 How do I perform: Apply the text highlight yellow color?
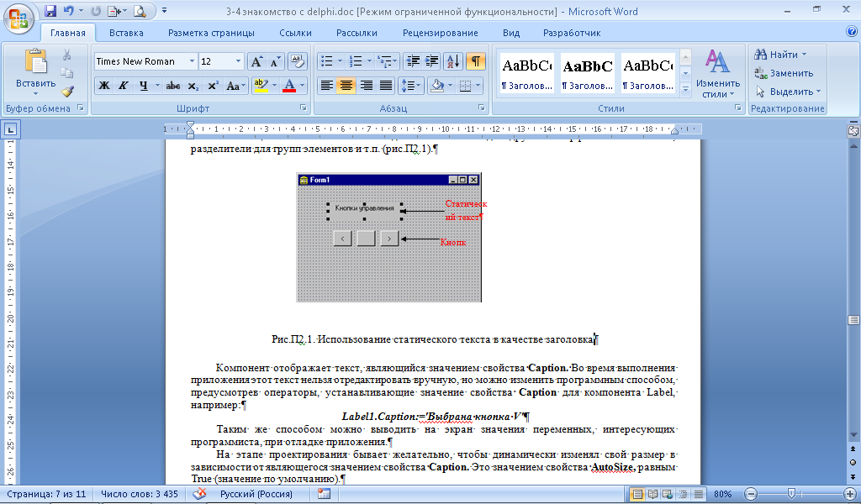pos(261,86)
